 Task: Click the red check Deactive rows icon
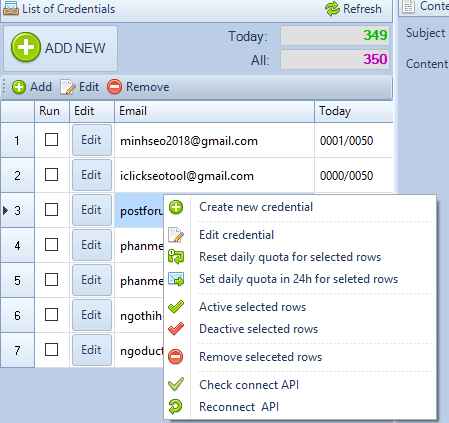click(x=176, y=329)
